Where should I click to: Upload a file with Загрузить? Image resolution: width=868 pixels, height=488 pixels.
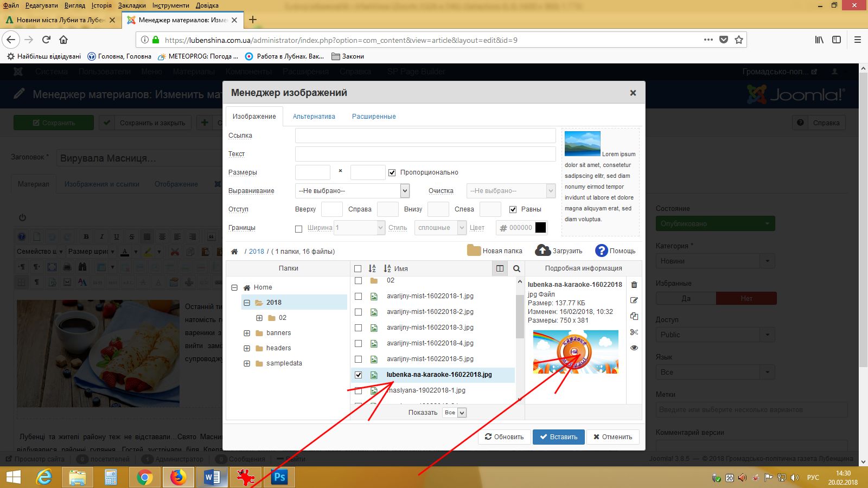coord(559,251)
